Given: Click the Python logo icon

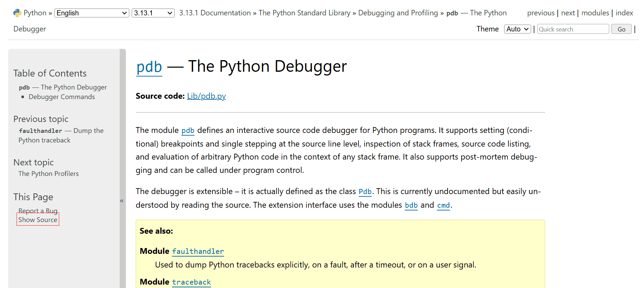Looking at the screenshot, I should pyautogui.click(x=17, y=13).
